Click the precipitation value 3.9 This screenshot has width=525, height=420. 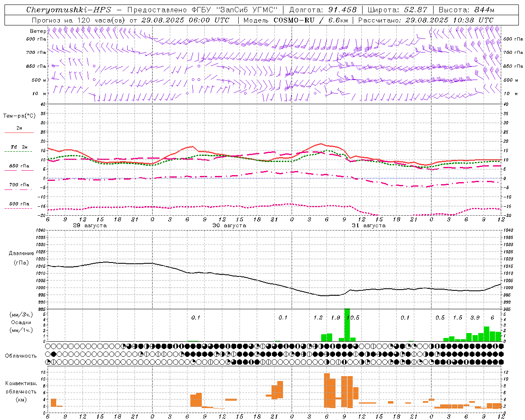point(475,318)
